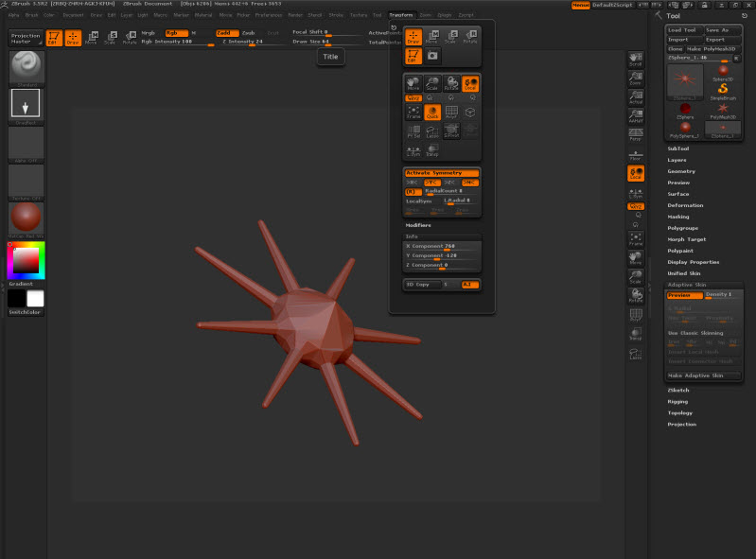Open the Material menu
Screen dimensions: 756x559
(203, 15)
